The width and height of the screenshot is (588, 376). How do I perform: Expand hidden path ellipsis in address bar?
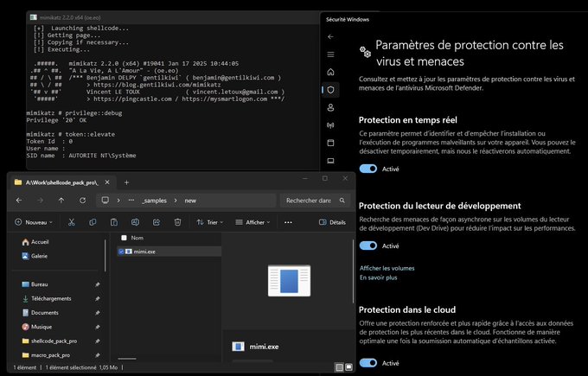point(131,201)
